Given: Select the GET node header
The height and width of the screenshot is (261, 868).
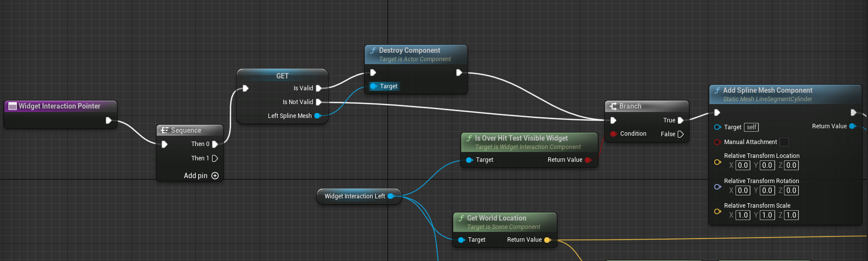Looking at the screenshot, I should coord(282,75).
